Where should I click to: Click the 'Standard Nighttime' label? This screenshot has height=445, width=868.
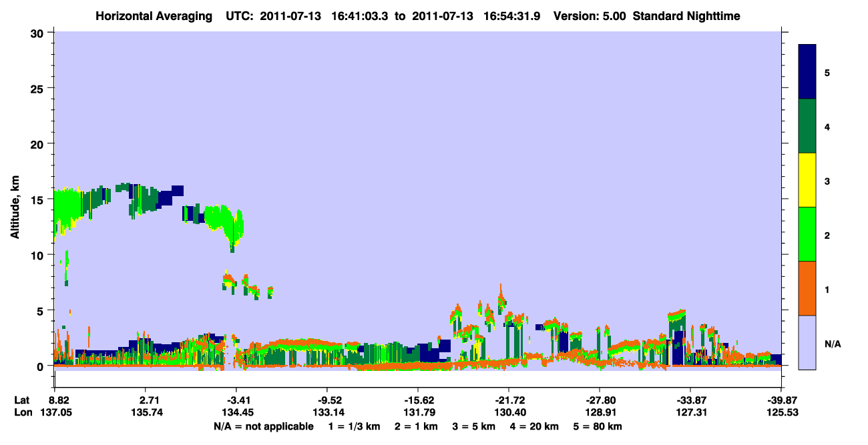pos(686,15)
